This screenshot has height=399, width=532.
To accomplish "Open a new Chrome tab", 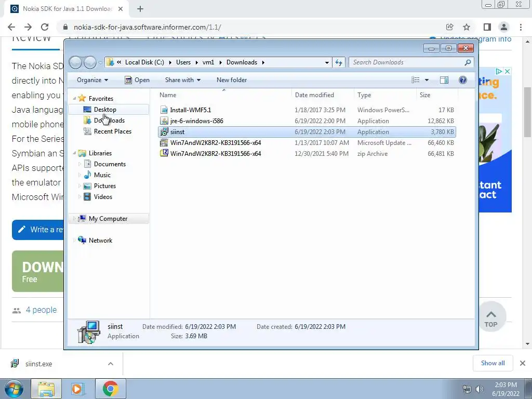I will [x=140, y=9].
